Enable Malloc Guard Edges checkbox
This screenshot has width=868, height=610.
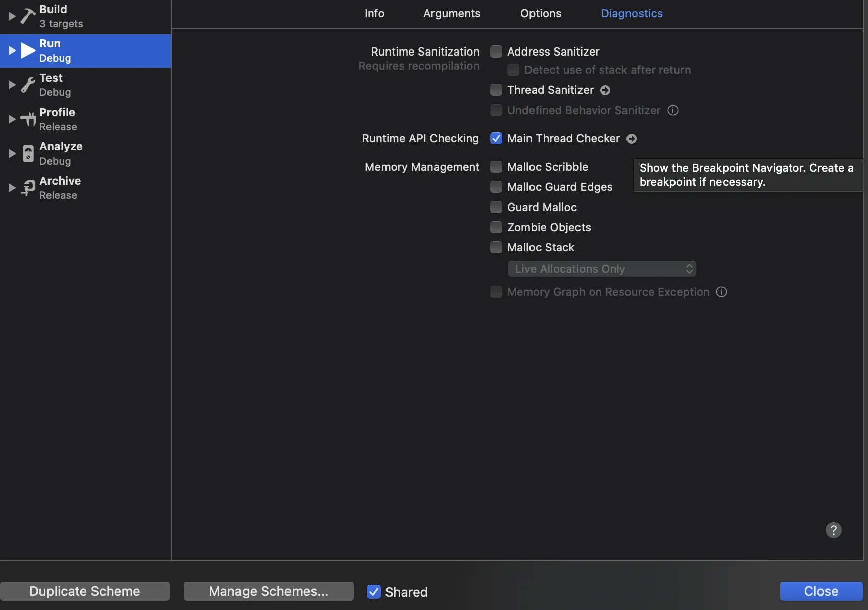pyautogui.click(x=496, y=187)
